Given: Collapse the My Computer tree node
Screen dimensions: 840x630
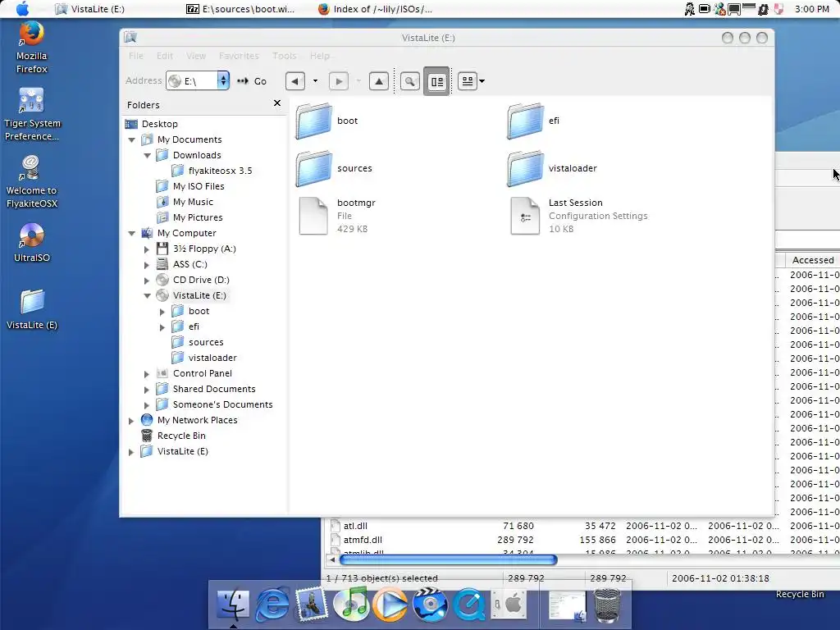Looking at the screenshot, I should (x=132, y=234).
